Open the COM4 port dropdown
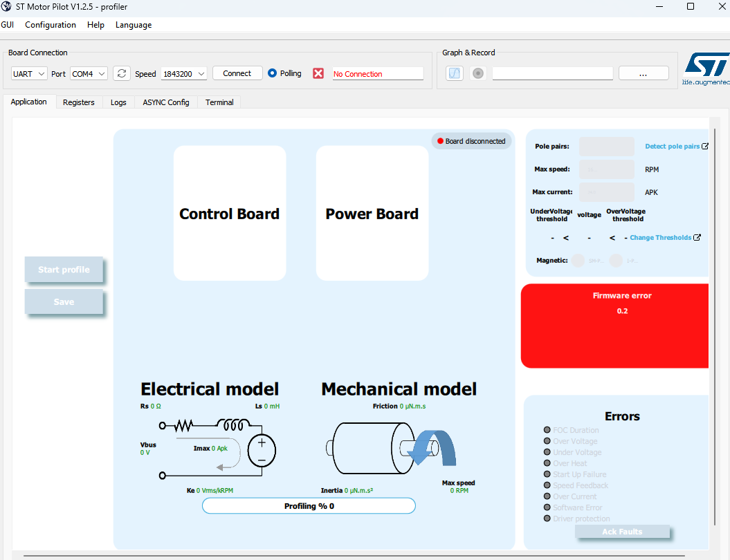The image size is (730, 560). (x=89, y=73)
